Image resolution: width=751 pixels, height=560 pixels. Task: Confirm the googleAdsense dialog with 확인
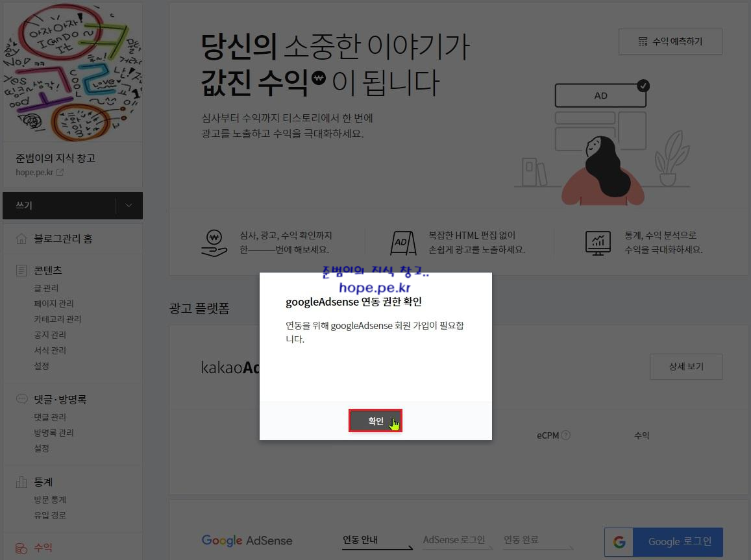pyautogui.click(x=375, y=420)
